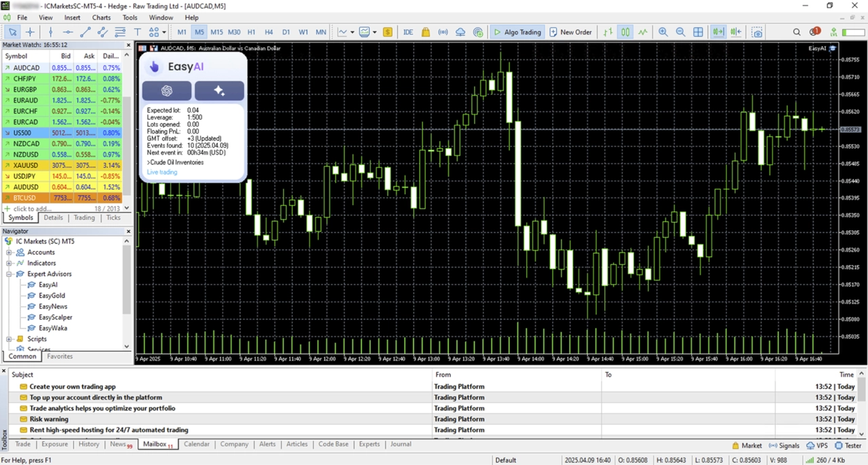This screenshot has height=465, width=868.
Task: Click the New Order button
Action: (x=570, y=32)
